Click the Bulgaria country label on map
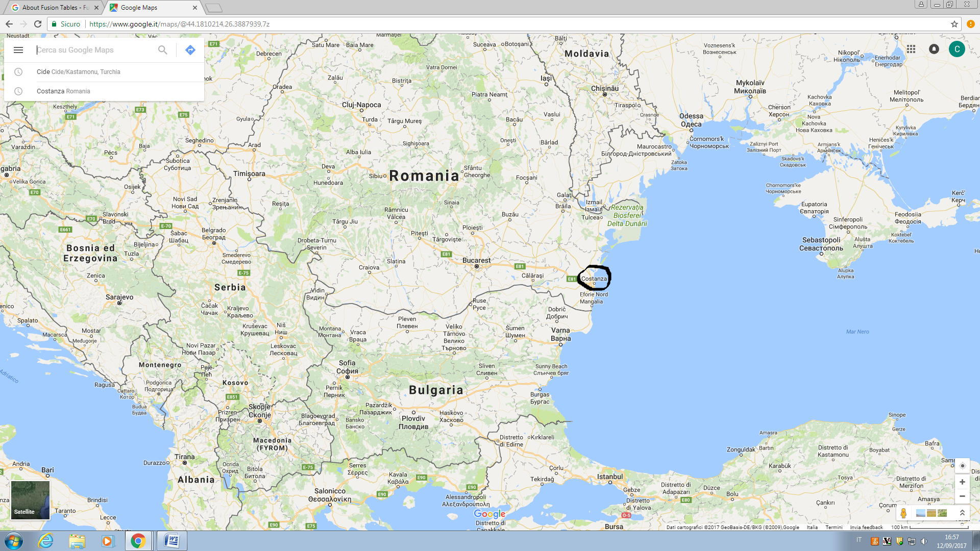 tap(436, 390)
